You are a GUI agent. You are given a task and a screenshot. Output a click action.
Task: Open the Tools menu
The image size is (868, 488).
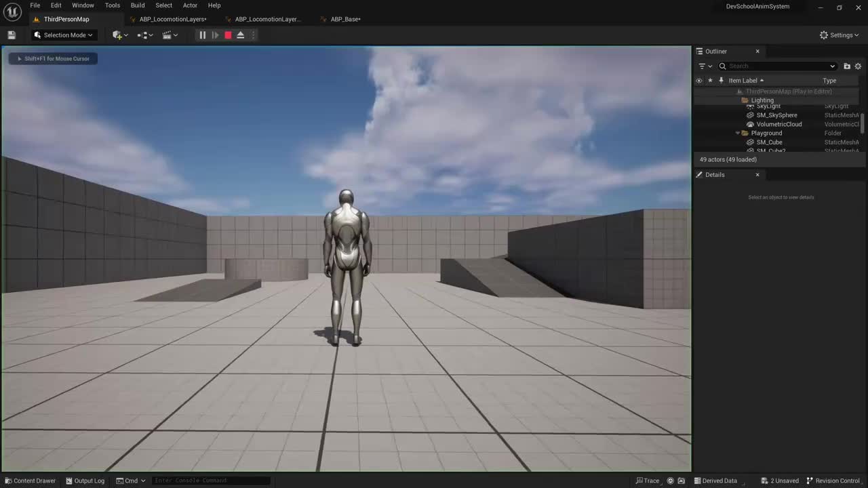(x=113, y=5)
